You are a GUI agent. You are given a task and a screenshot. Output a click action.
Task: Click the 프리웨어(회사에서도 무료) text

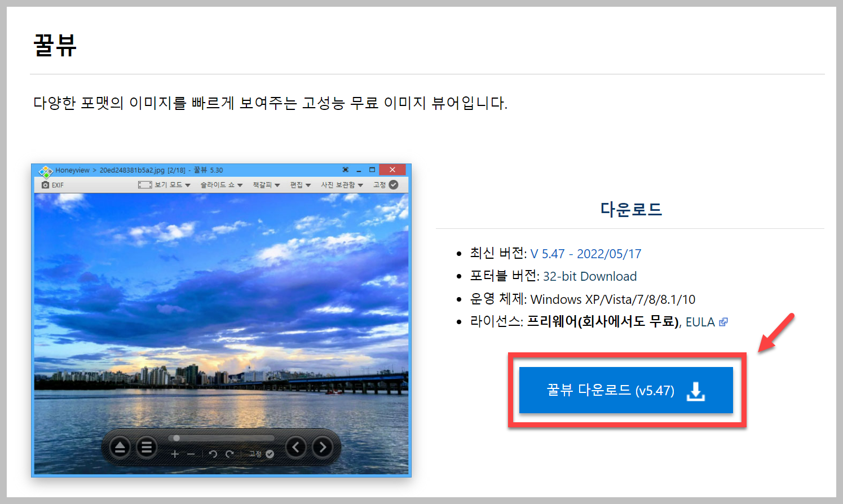click(x=603, y=321)
